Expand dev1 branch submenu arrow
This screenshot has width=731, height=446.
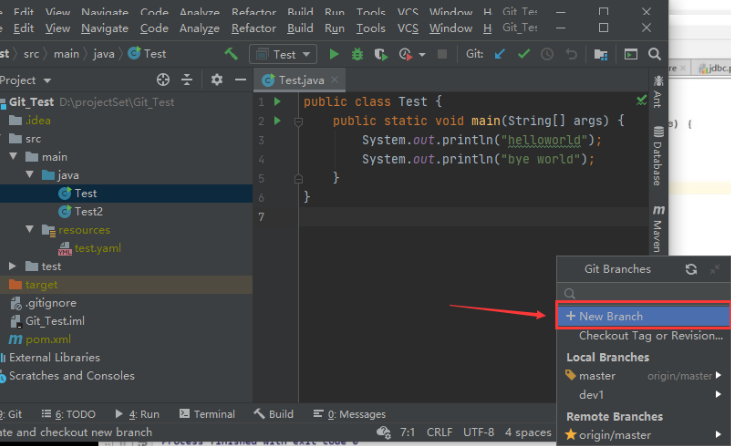click(x=718, y=395)
